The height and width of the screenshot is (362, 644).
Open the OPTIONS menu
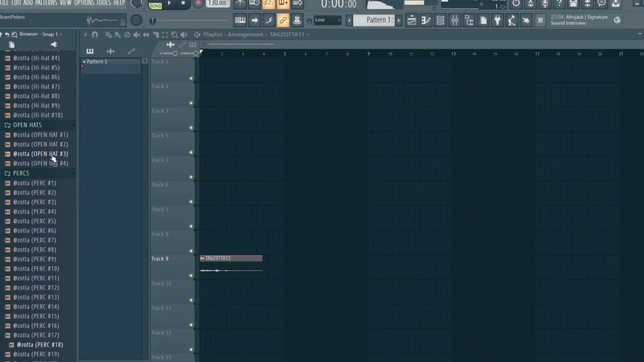tap(84, 3)
